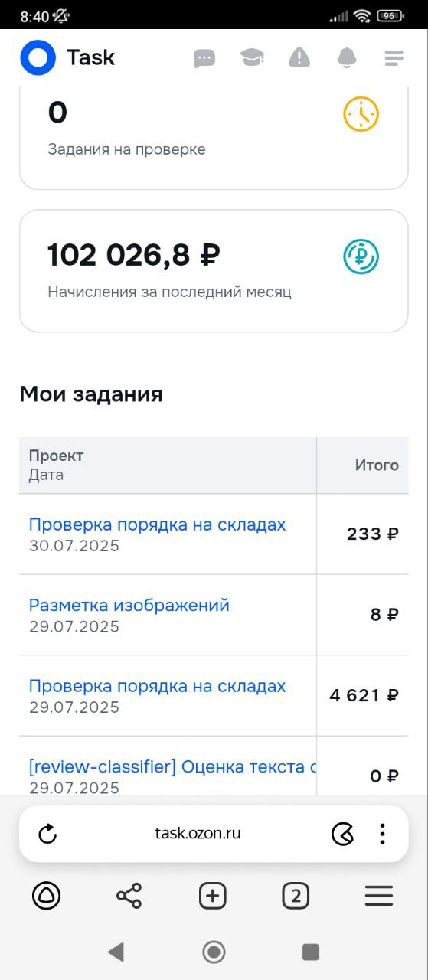Open the tab switcher showing 2 tabs
Viewport: 428px width, 980px height.
pos(296,895)
